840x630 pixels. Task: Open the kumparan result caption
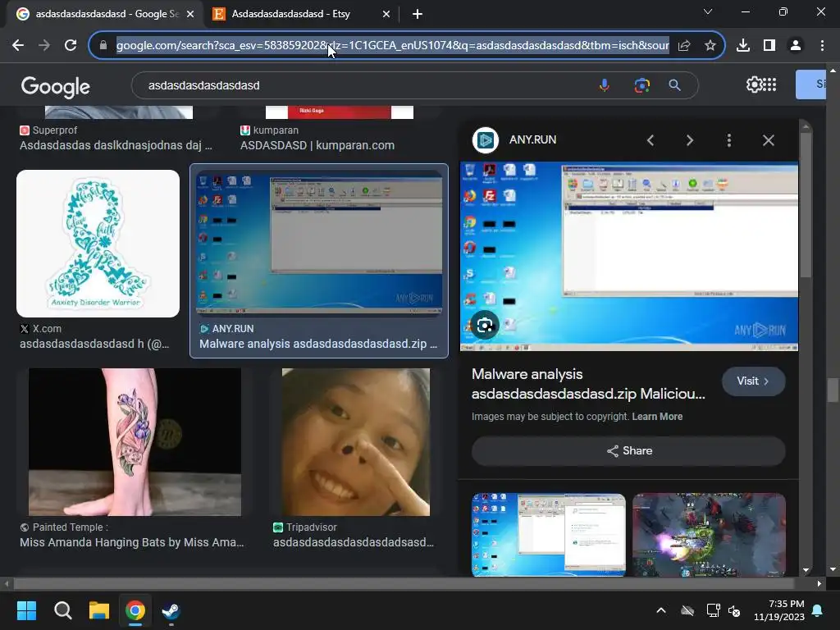pyautogui.click(x=317, y=138)
